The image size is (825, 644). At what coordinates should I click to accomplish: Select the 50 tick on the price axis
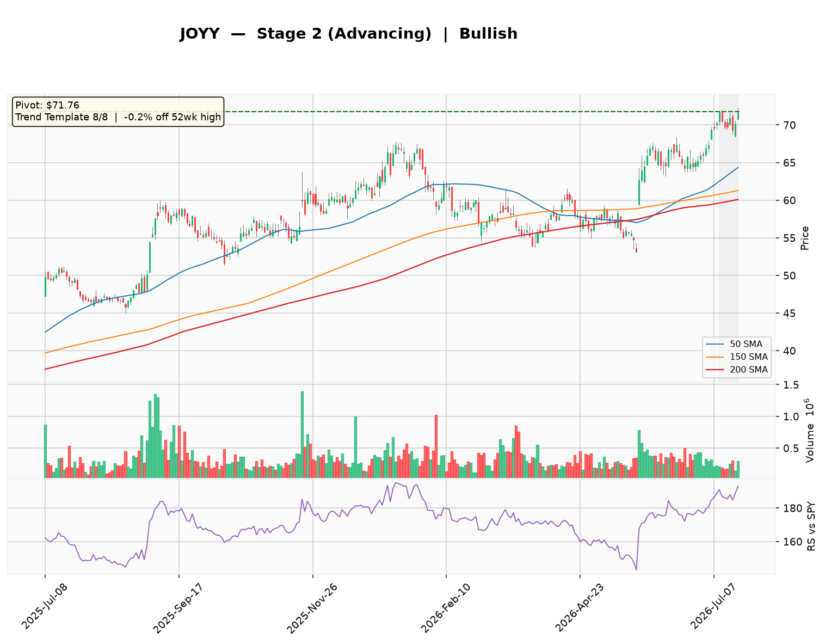[789, 275]
